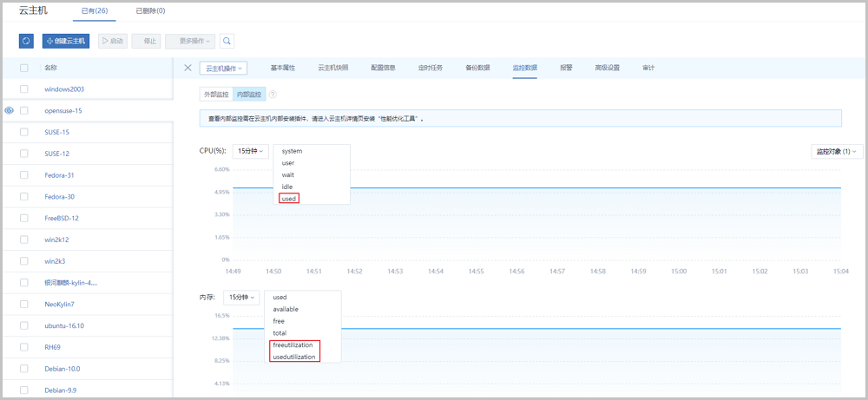Open the 更多操作 dropdown
Image resolution: width=868 pixels, height=400 pixels.
pyautogui.click(x=188, y=41)
